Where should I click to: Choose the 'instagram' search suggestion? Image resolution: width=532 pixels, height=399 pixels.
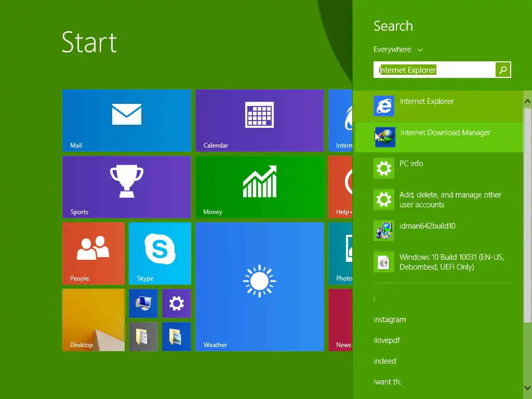tap(390, 320)
